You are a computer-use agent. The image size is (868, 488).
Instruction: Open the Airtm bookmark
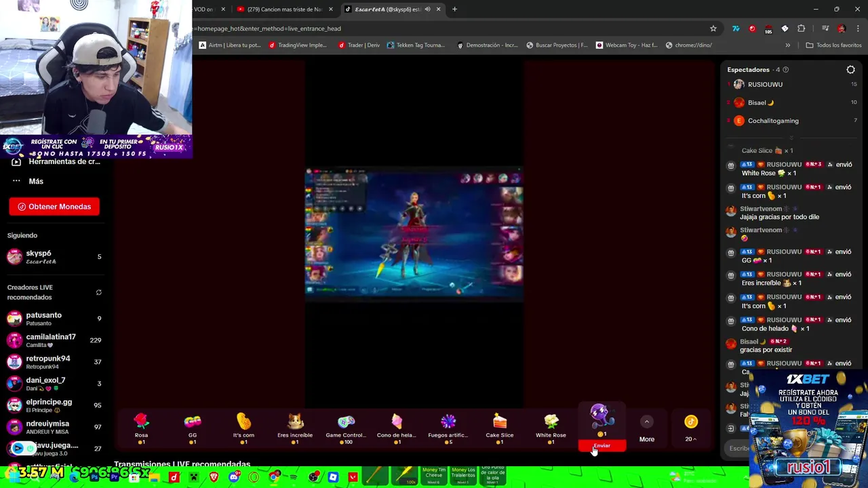[230, 45]
